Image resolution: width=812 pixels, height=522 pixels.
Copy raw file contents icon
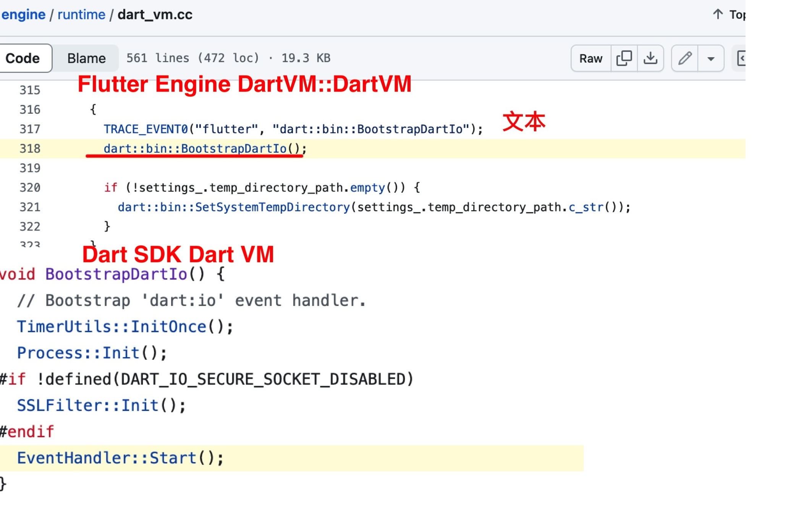point(624,58)
